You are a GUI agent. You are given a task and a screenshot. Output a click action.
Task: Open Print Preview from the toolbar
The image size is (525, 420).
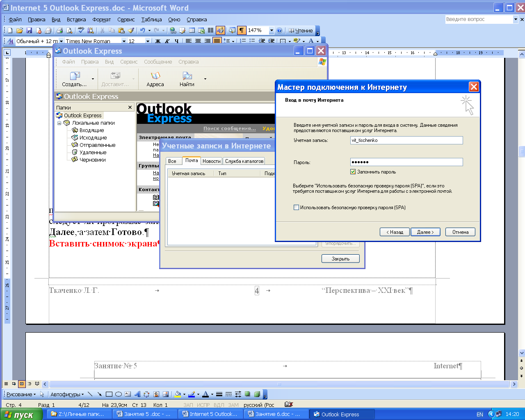[69, 30]
